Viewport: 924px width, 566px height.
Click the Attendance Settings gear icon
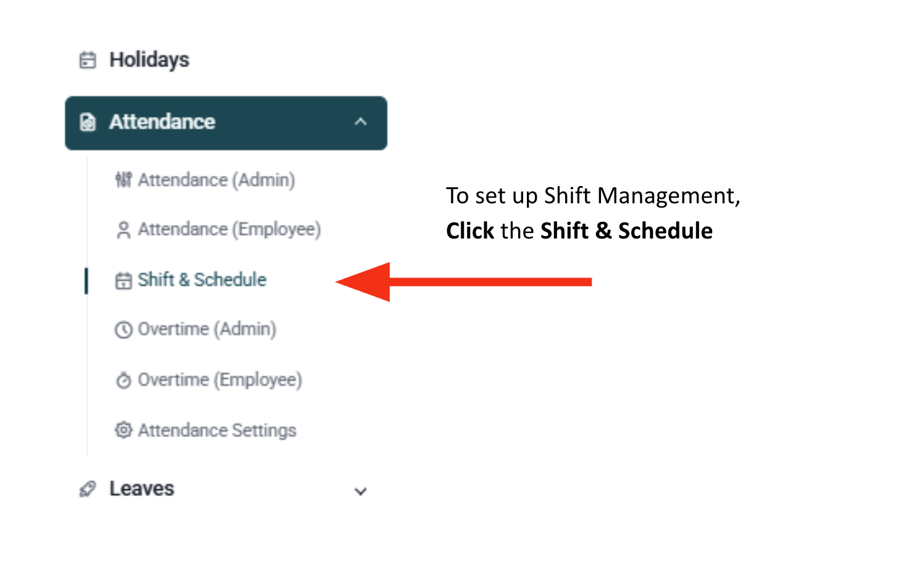tap(124, 430)
